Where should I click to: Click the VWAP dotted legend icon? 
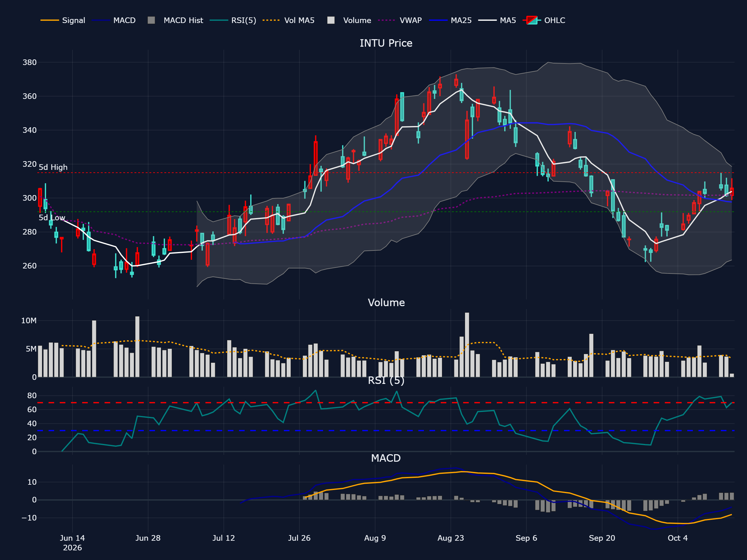point(387,20)
